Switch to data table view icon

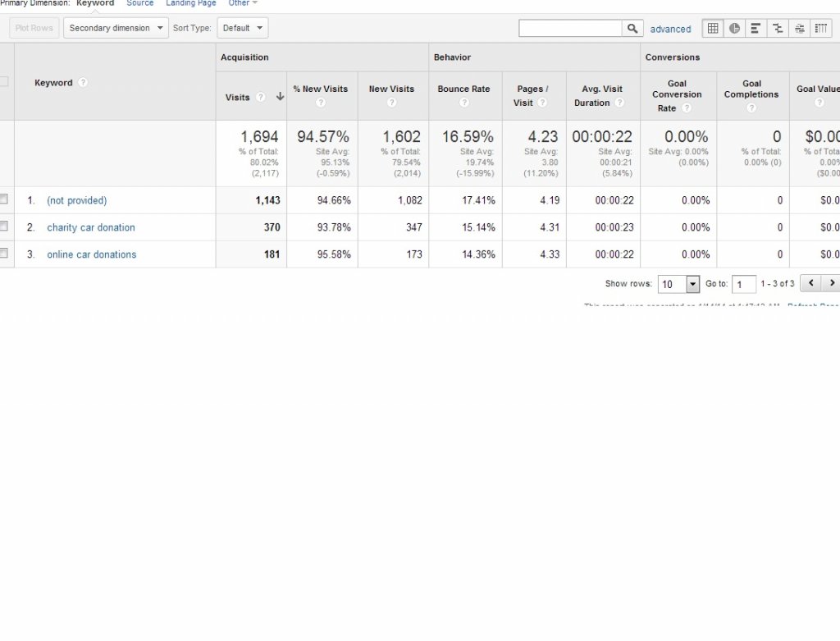pos(713,29)
